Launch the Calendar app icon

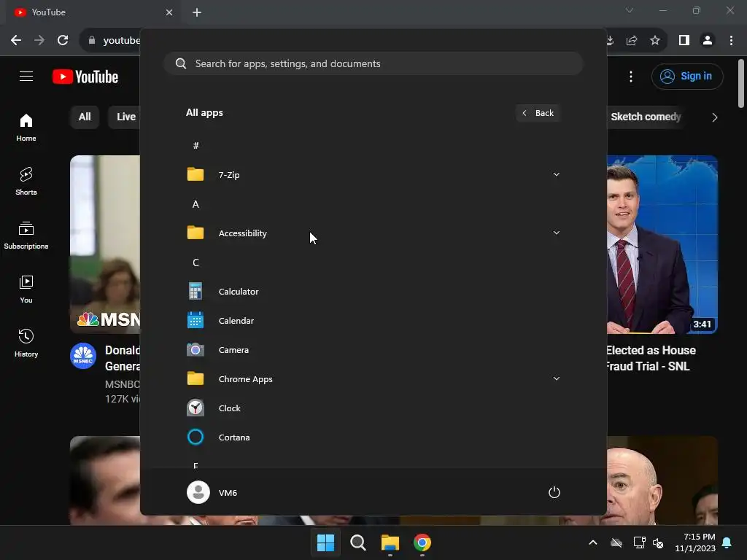(196, 321)
